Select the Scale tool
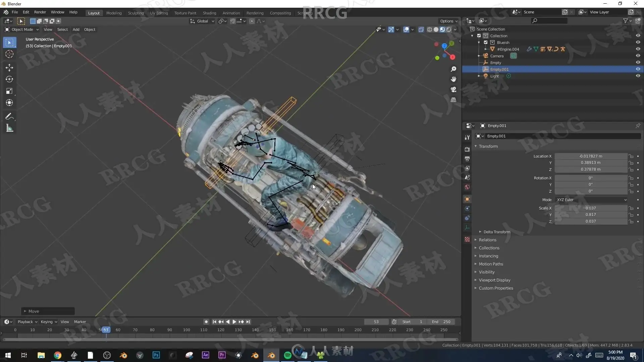644x362 pixels. pos(9,91)
